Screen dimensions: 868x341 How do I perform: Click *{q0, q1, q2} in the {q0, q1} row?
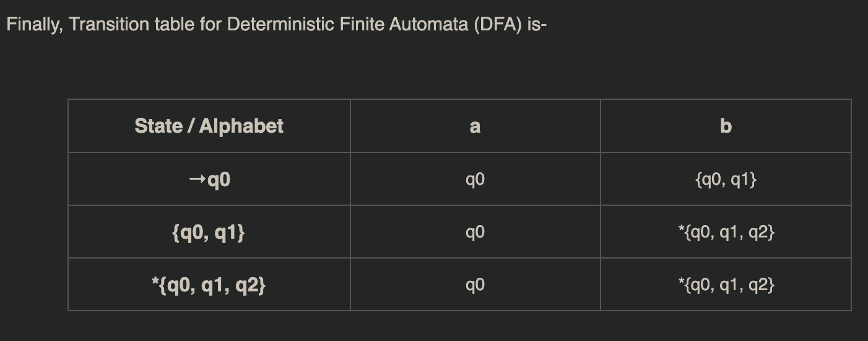(726, 232)
